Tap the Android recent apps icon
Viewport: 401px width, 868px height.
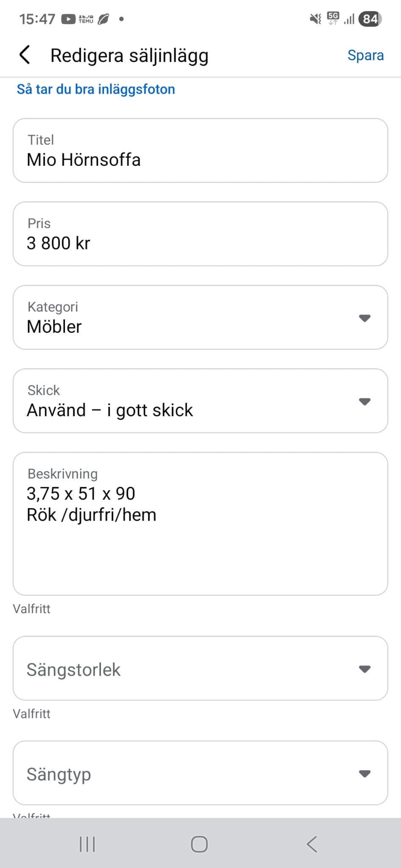click(x=87, y=844)
